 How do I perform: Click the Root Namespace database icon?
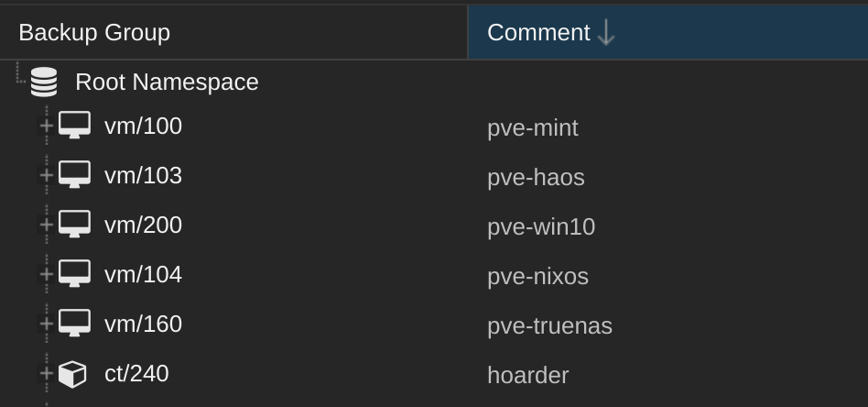(44, 82)
